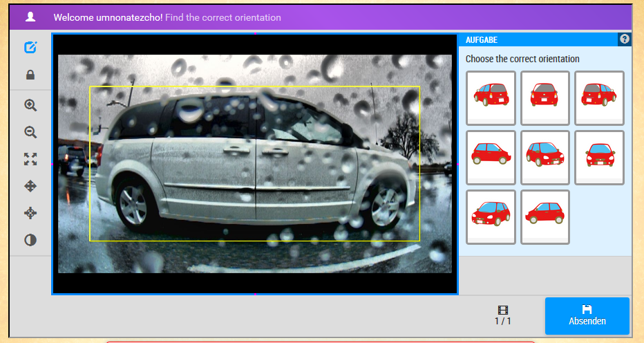Select the edit annotation tool
The height and width of the screenshot is (343, 644).
(x=30, y=47)
